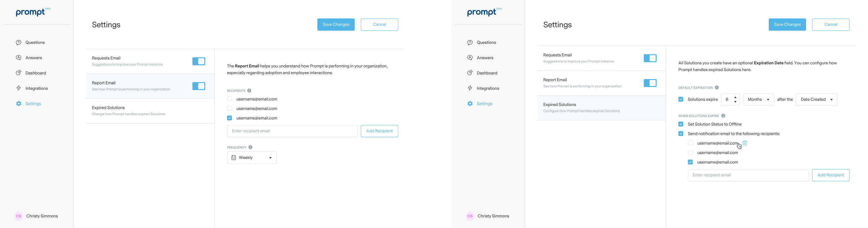
Task: Click the Default Expiration info icon
Action: point(717,87)
